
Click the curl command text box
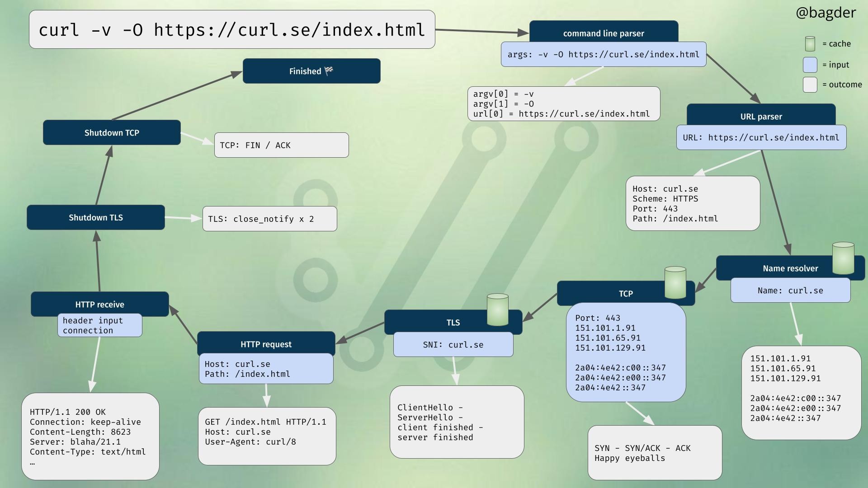click(232, 30)
